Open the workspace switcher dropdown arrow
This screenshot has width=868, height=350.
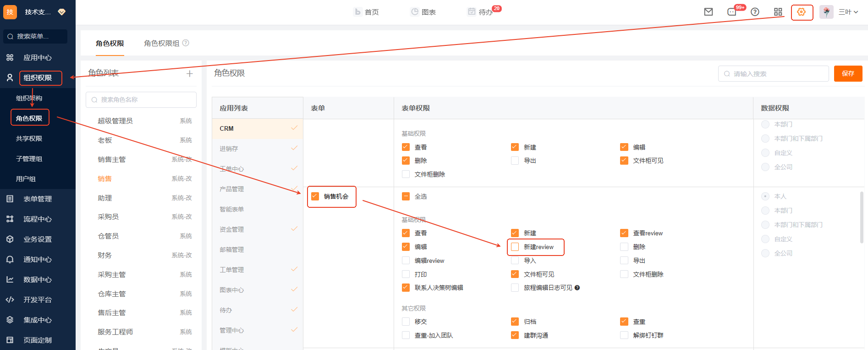tap(62, 12)
